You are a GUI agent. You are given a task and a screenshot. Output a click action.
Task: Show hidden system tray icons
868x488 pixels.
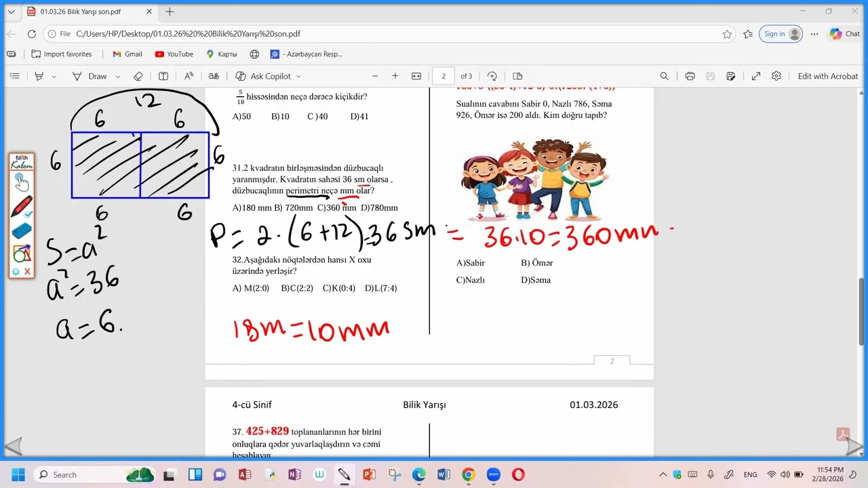(663, 474)
